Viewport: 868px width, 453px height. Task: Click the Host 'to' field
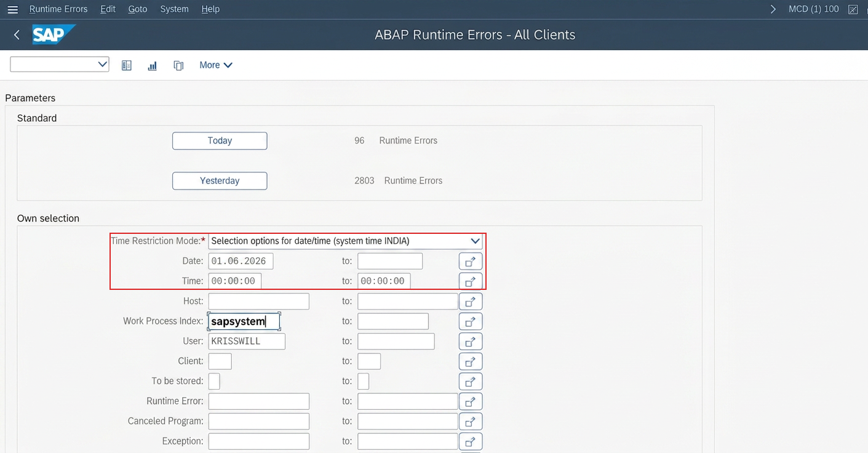(x=408, y=302)
